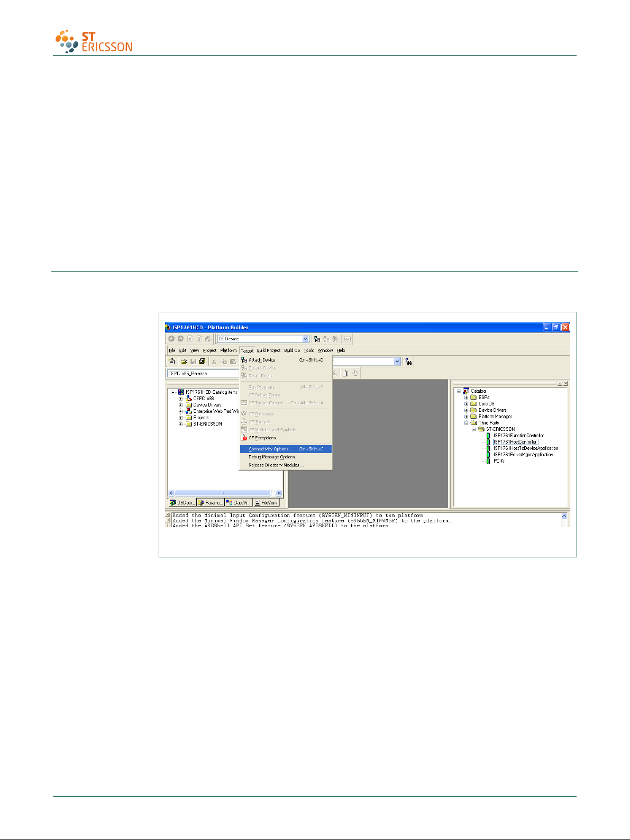The image size is (630, 840).
Task: Click the Save All toolbar icon
Action: [x=202, y=362]
